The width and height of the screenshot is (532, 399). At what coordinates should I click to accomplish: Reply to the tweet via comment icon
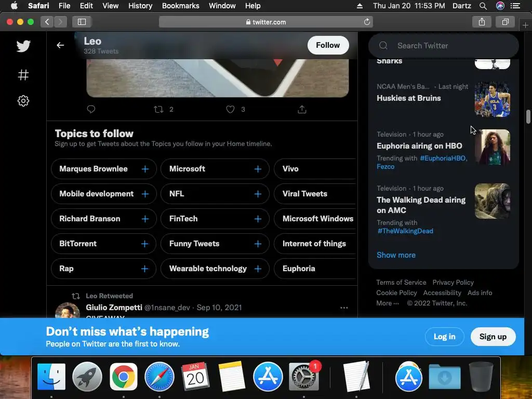[x=91, y=109]
